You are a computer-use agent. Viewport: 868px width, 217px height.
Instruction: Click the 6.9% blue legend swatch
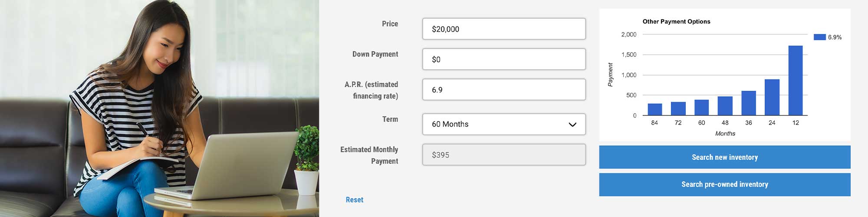click(x=819, y=37)
